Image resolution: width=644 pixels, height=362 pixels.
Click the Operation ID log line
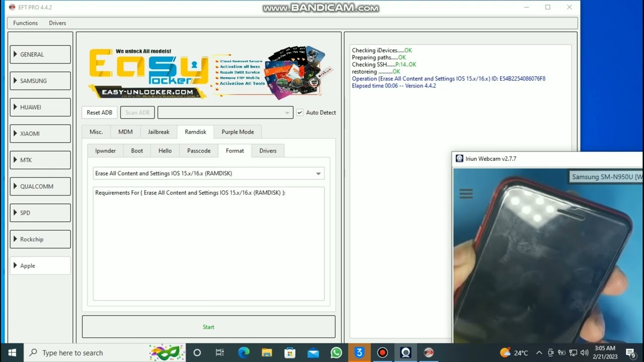448,79
